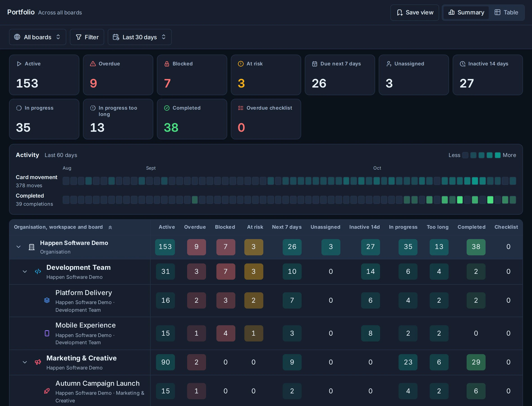
Task: Click the Active column header
Action: click(167, 227)
